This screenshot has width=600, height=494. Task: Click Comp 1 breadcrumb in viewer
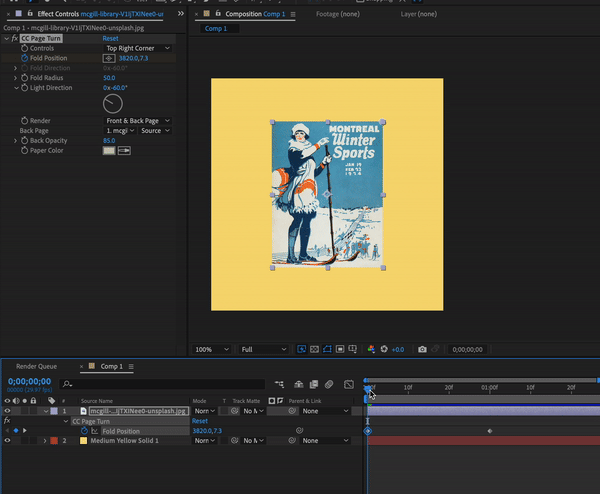coord(216,28)
